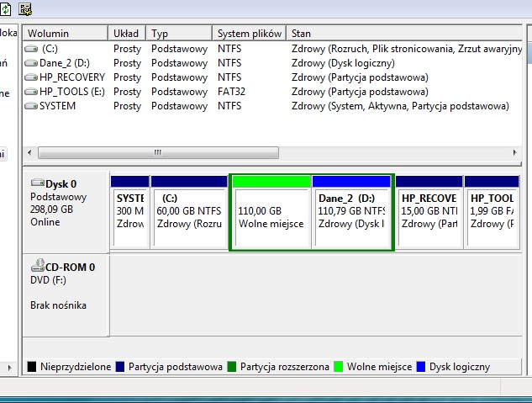The height and width of the screenshot is (403, 532).
Task: Select the SYSTEM 300 MB partition block
Action: 130,212
